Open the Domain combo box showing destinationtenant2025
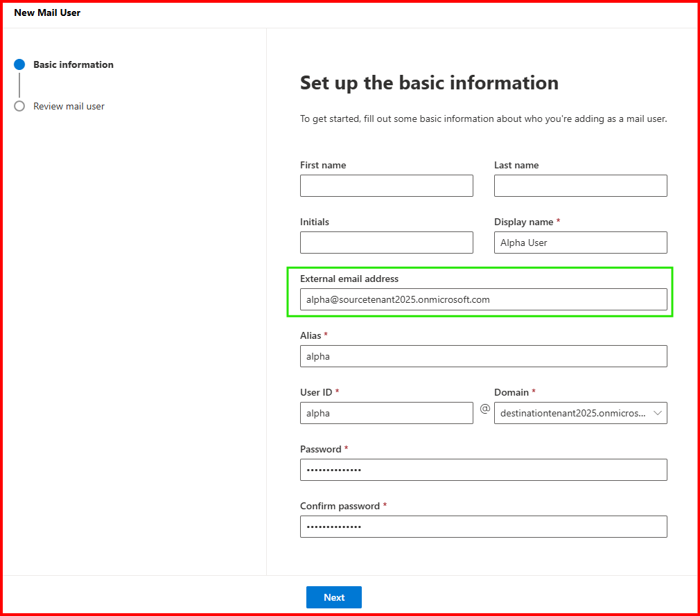700x616 pixels. pos(572,413)
